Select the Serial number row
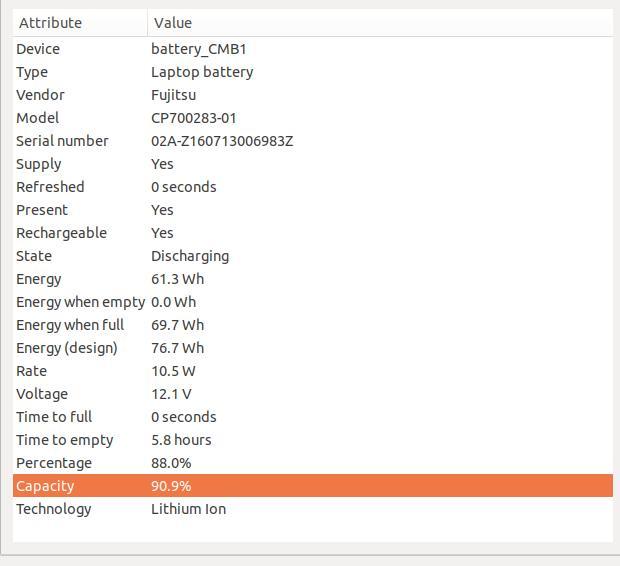Viewport: 620px width, 566px height. pos(313,141)
